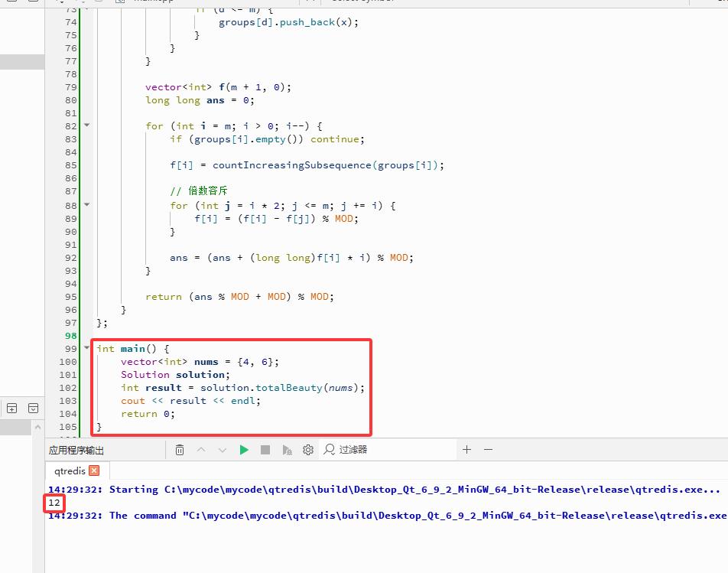Click 'return 0;' in main

[148, 414]
